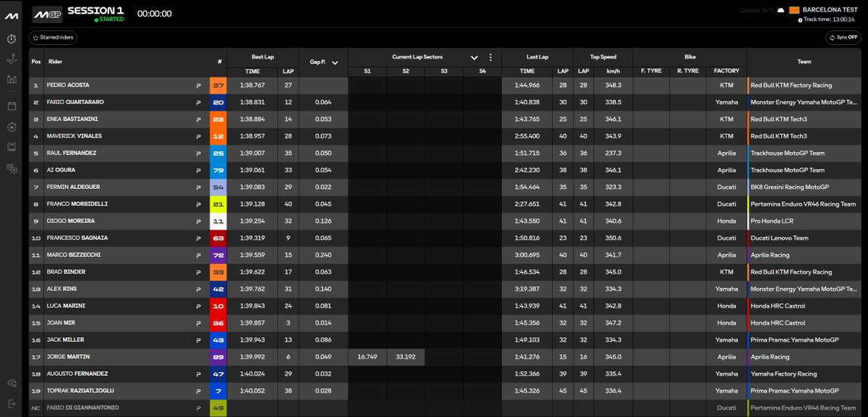Screen dimensions: 868x417
Task: Click the orange number 37 swatch
Action: (218, 85)
